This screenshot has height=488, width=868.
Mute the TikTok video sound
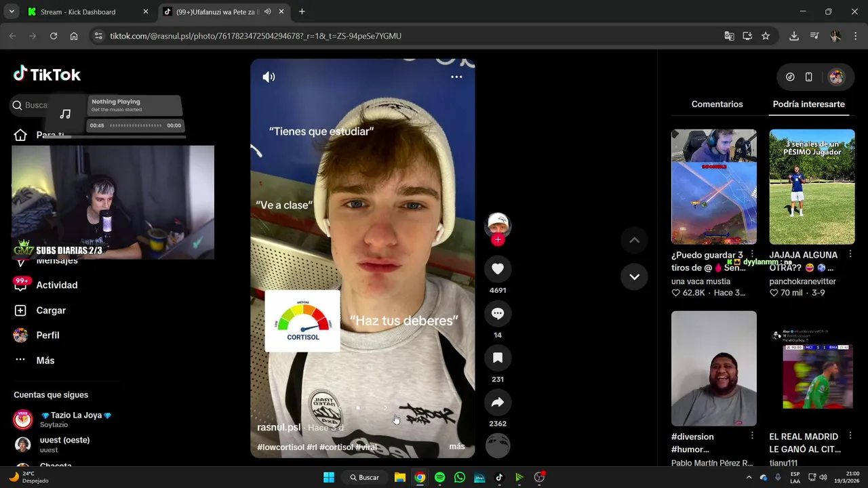click(269, 77)
